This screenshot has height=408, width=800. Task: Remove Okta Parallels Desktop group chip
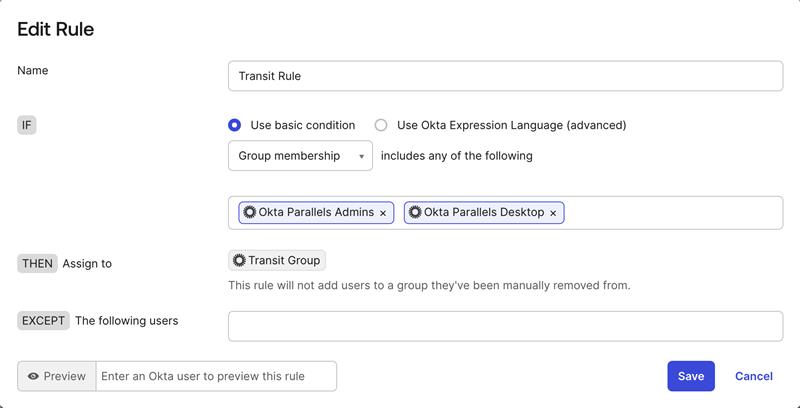pos(553,213)
